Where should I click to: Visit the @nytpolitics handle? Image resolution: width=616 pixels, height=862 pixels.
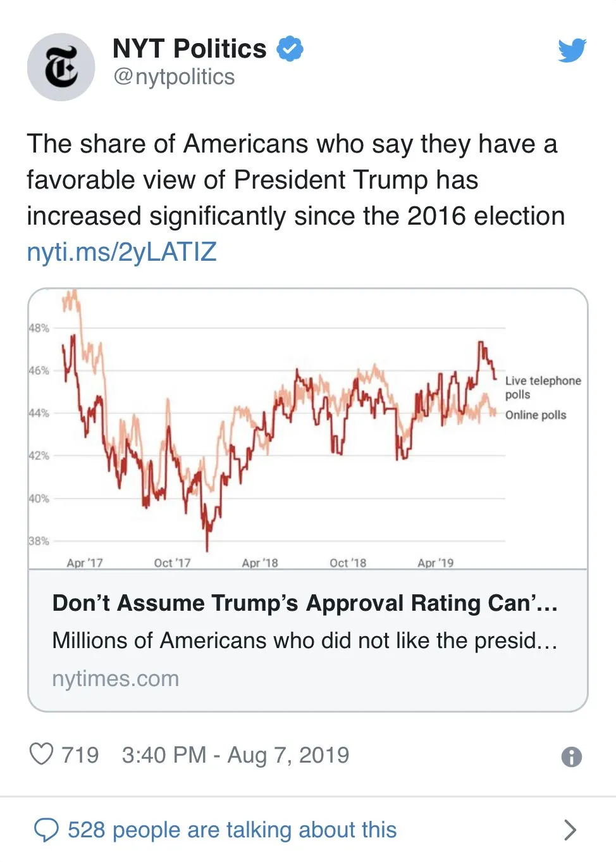point(174,77)
